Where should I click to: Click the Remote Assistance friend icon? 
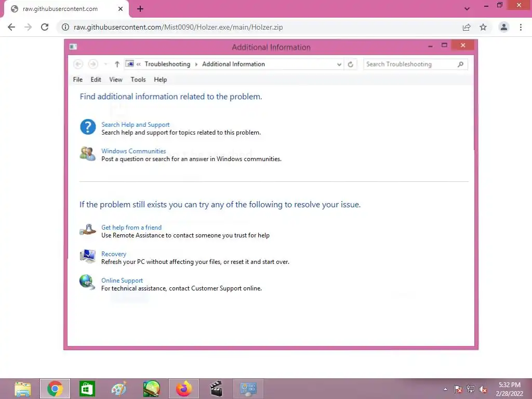[x=87, y=230]
